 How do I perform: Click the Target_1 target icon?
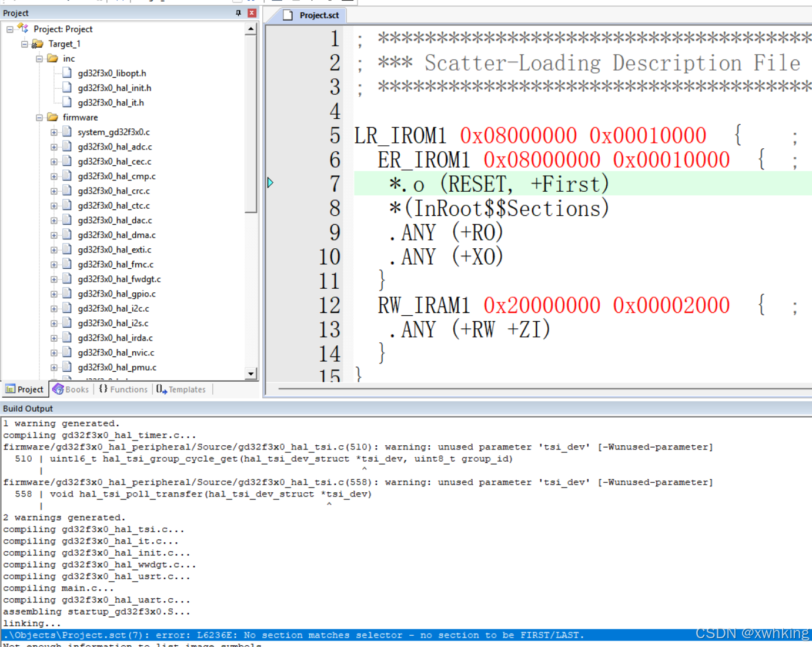point(38,44)
